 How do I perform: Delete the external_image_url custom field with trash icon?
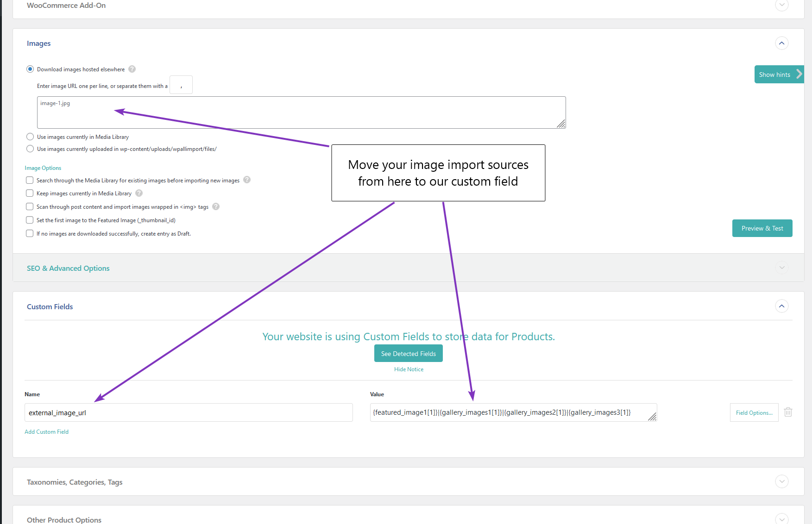click(788, 412)
